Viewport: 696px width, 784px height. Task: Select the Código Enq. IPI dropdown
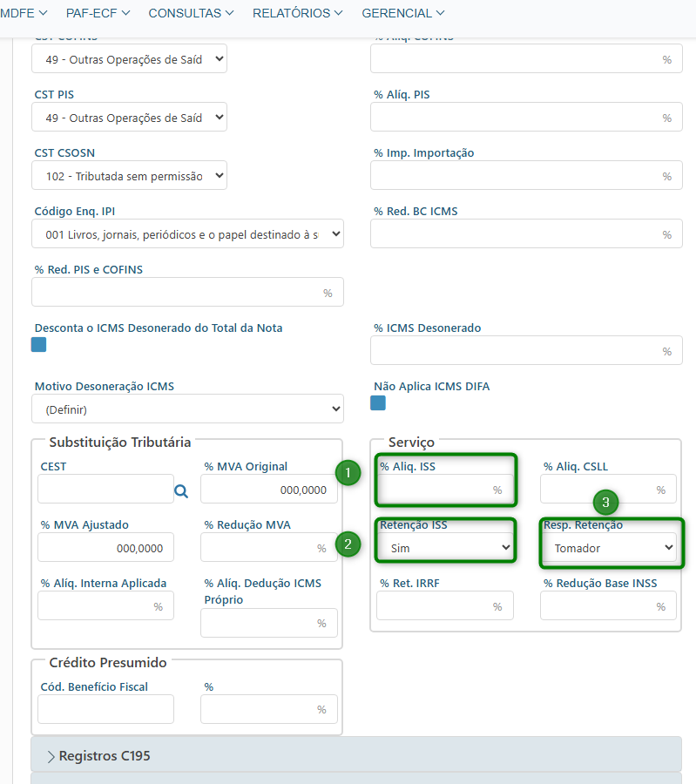point(187,234)
